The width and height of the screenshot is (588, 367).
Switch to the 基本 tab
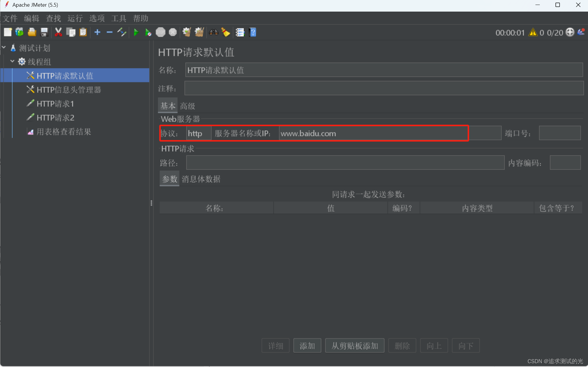pyautogui.click(x=168, y=106)
